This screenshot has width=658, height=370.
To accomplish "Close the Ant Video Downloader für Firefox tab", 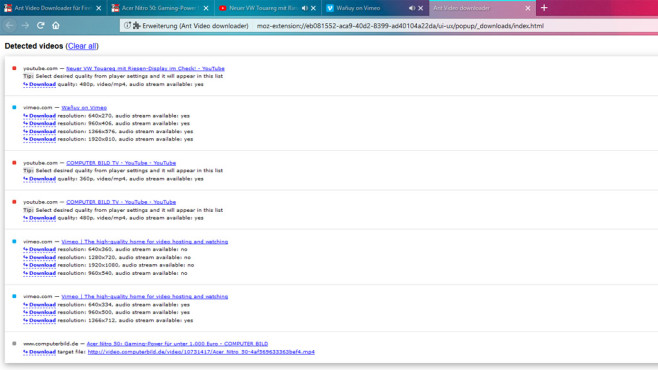I will click(x=99, y=8).
